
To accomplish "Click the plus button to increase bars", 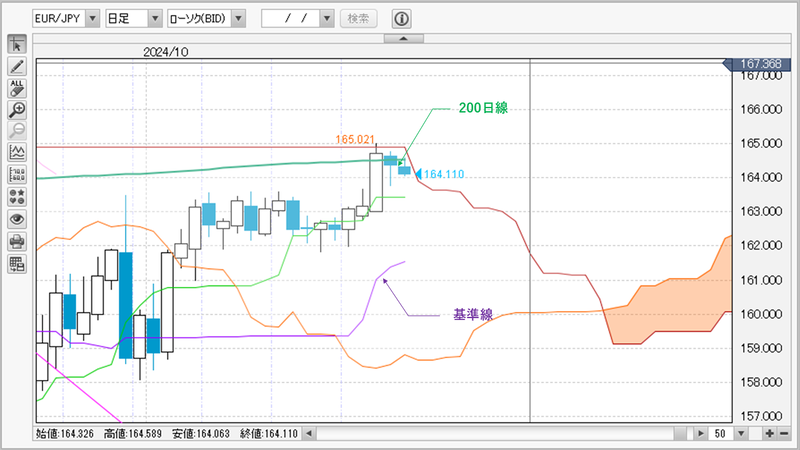I will pos(769,434).
